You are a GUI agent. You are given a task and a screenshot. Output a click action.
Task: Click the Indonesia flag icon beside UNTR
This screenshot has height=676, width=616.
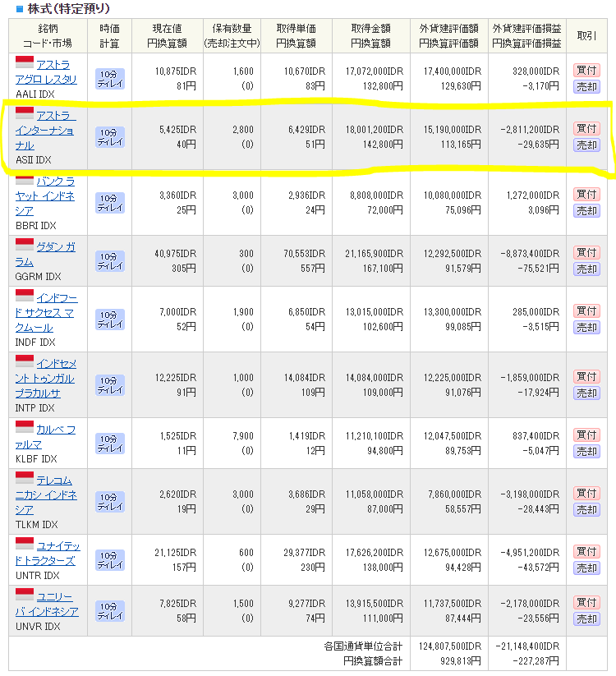25,544
